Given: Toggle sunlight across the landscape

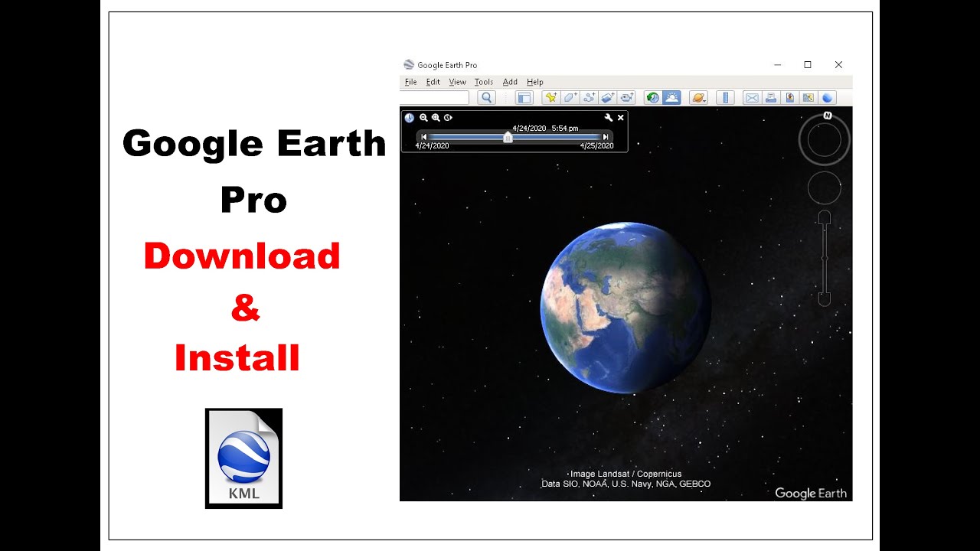Looking at the screenshot, I should click(671, 97).
